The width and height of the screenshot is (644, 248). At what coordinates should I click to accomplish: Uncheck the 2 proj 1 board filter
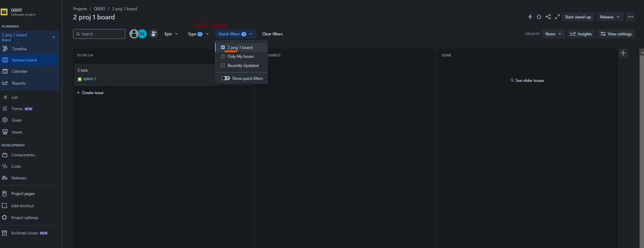(x=223, y=47)
